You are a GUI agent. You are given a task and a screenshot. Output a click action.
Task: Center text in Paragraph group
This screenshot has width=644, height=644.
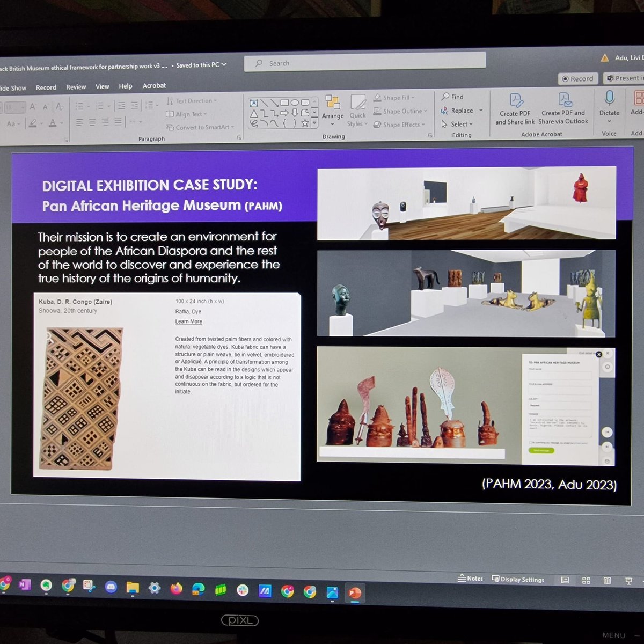click(92, 122)
